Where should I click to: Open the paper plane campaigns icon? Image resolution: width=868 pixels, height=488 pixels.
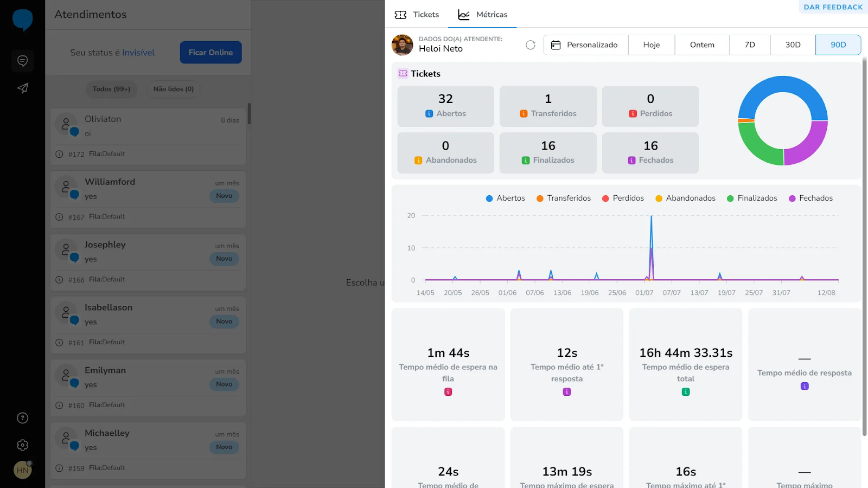pyautogui.click(x=22, y=88)
